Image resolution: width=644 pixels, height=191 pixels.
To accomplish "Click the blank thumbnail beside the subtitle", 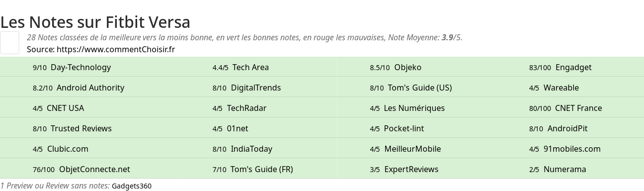I will (9, 42).
